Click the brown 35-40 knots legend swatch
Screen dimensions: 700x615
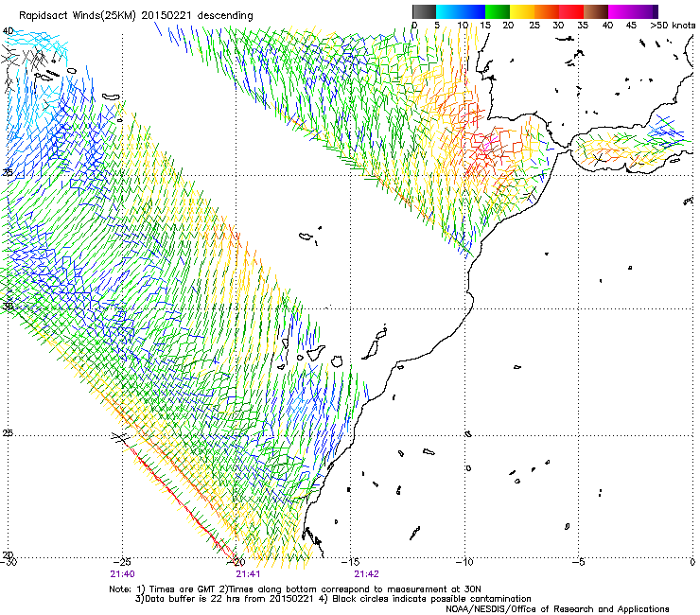pyautogui.click(x=596, y=11)
